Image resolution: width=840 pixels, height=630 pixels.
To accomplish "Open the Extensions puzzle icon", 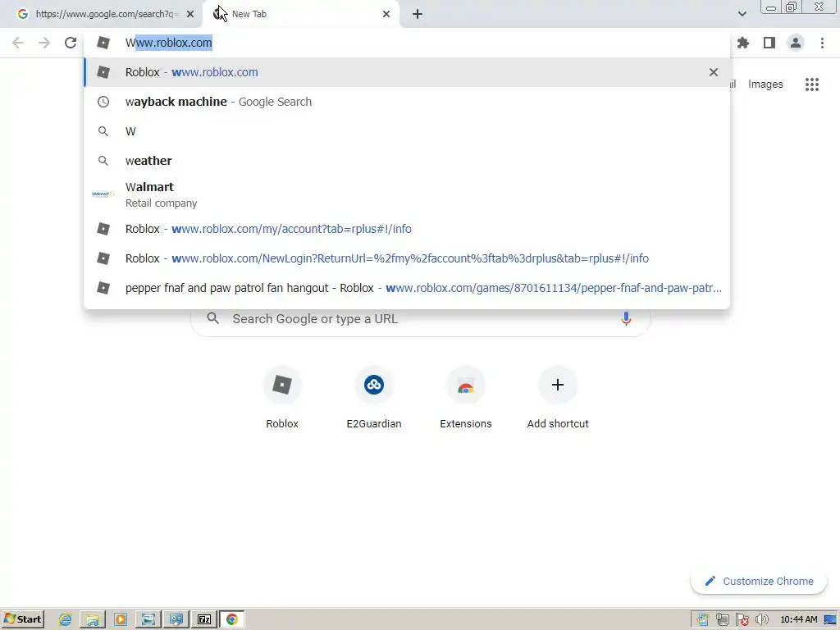I will [x=743, y=43].
